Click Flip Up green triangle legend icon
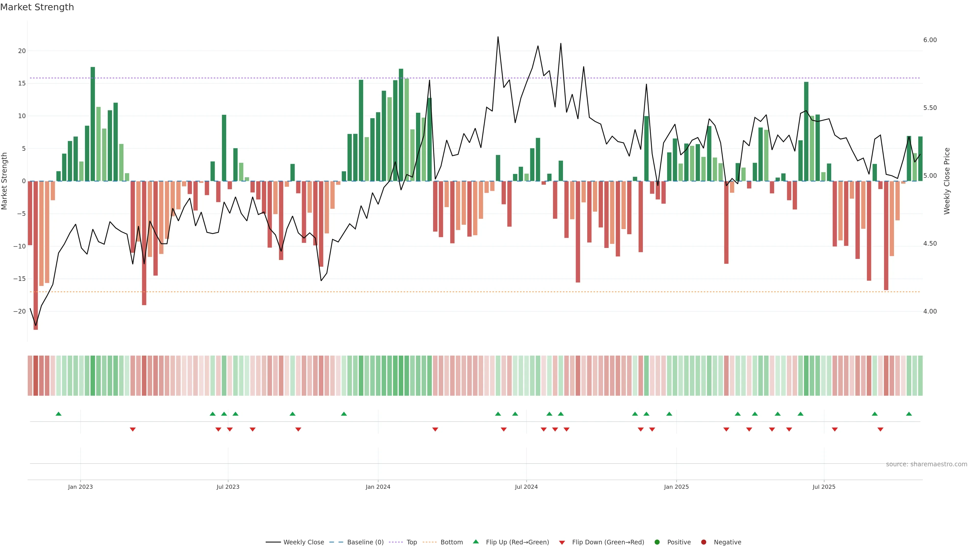980x551 pixels. pyautogui.click(x=475, y=542)
